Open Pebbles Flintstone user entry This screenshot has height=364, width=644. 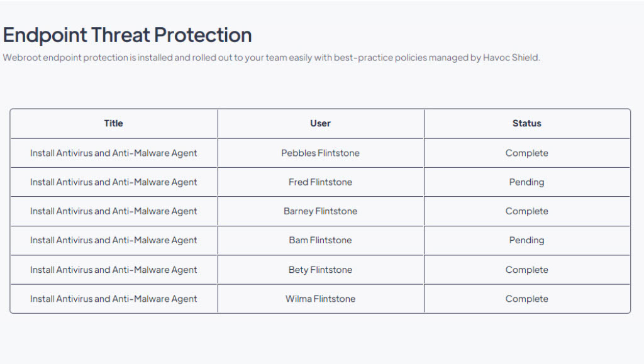[320, 153]
